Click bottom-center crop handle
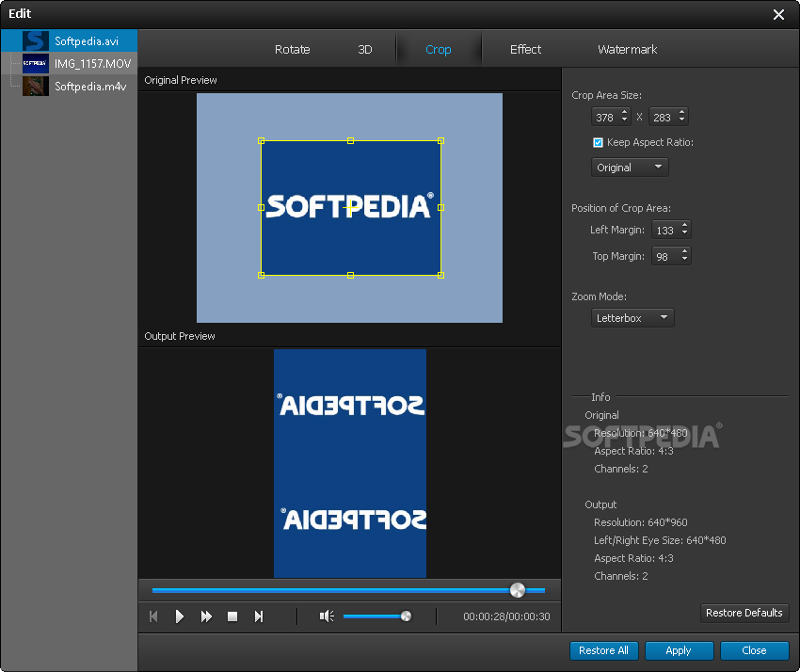Screen dimensions: 800x672 [x=350, y=275]
